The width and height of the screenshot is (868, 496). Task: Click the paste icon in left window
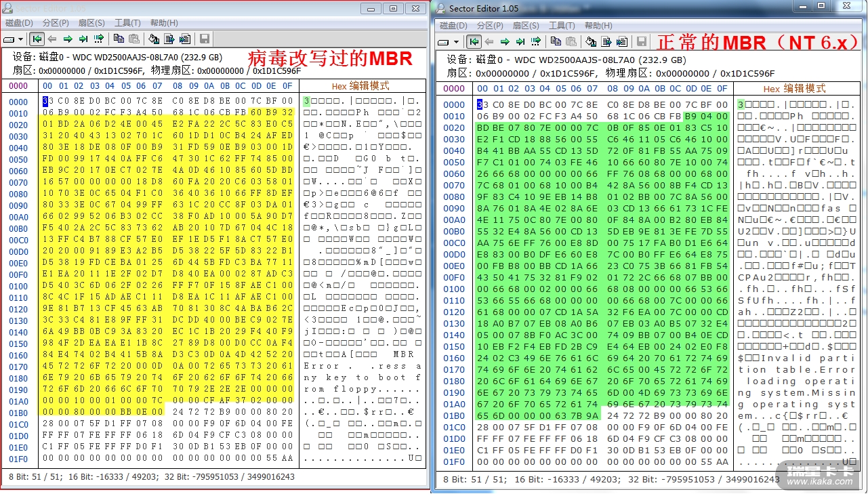pyautogui.click(x=134, y=39)
